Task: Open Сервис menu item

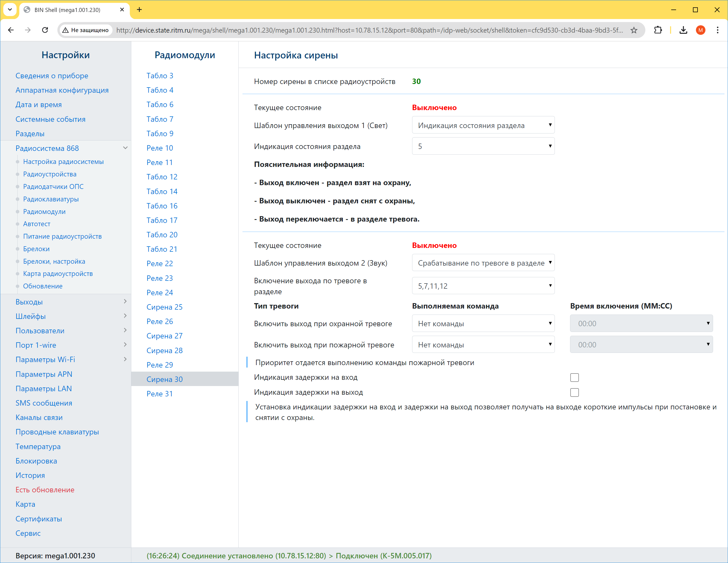Action: coord(28,533)
